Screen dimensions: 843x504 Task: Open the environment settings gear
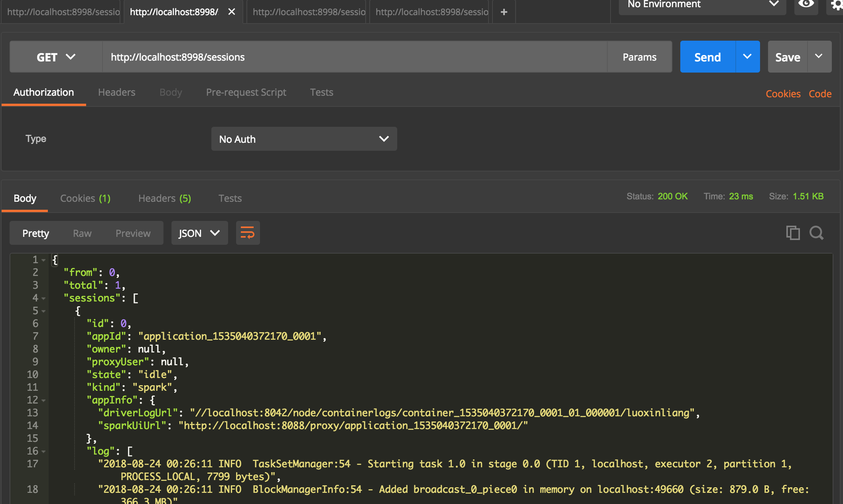pos(836,5)
